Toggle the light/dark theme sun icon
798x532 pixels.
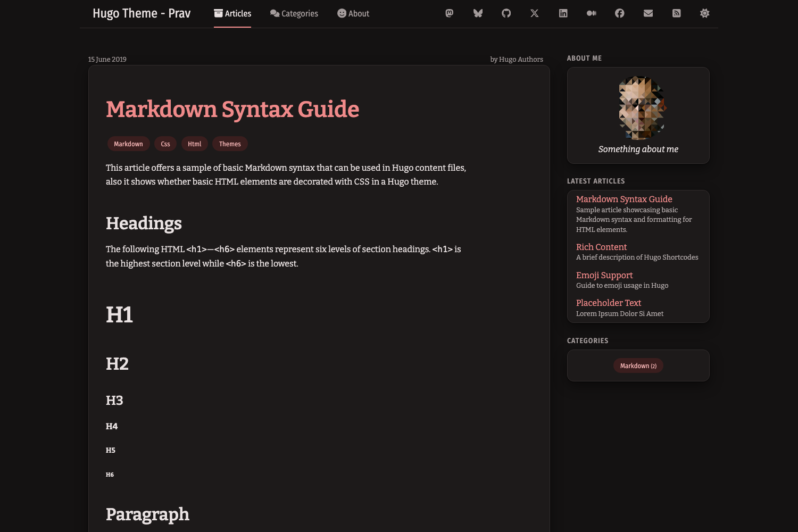tap(705, 13)
